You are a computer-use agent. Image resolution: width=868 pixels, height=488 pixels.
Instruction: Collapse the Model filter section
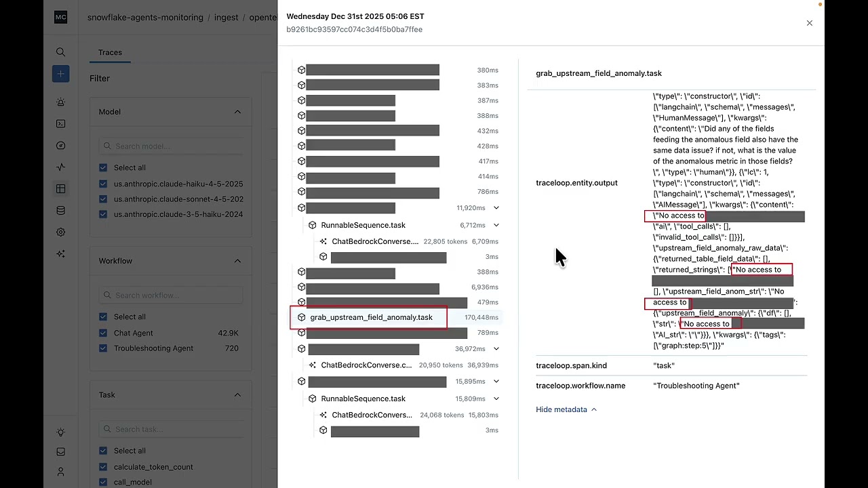(237, 112)
